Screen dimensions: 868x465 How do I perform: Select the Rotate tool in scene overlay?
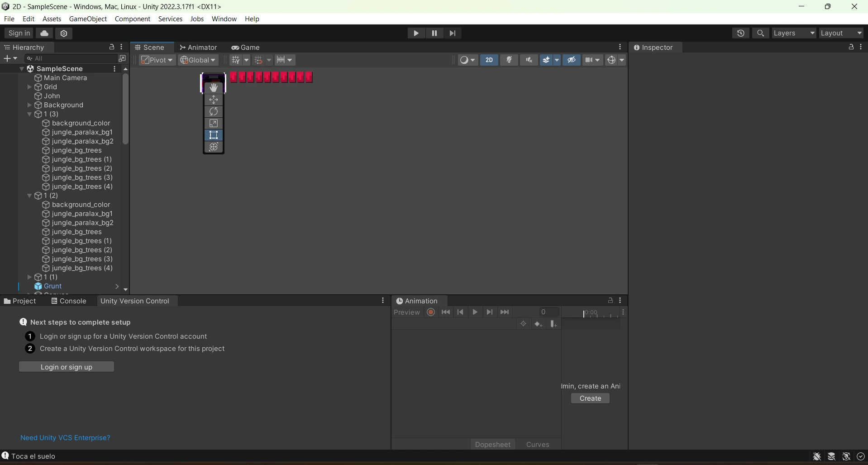(x=214, y=111)
